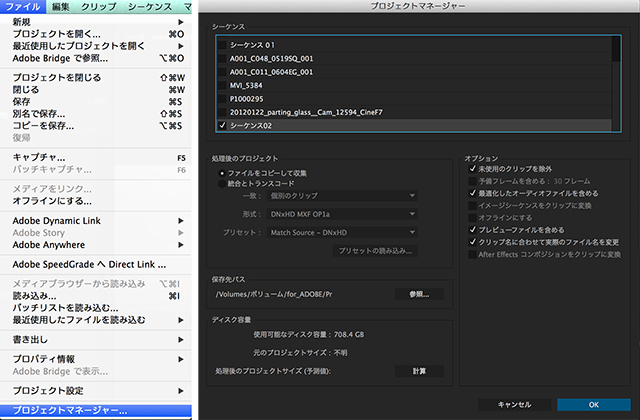Image resolution: width=640 pixels, height=420 pixels.
Task: Select Adobe Bridge で参照... menu item
Action: coord(96,58)
